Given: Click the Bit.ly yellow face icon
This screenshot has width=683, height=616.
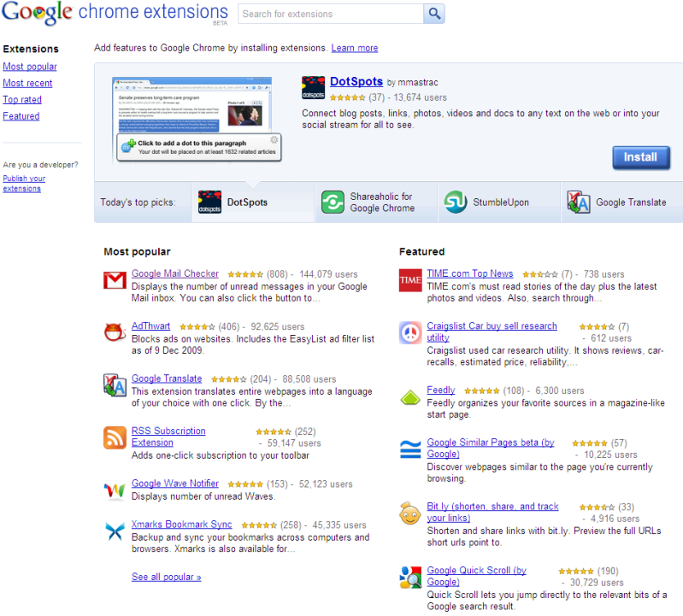Looking at the screenshot, I should point(410,513).
